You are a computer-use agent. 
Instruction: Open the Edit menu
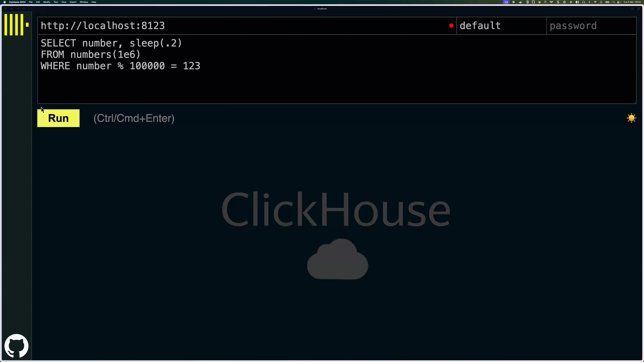click(38, 2)
